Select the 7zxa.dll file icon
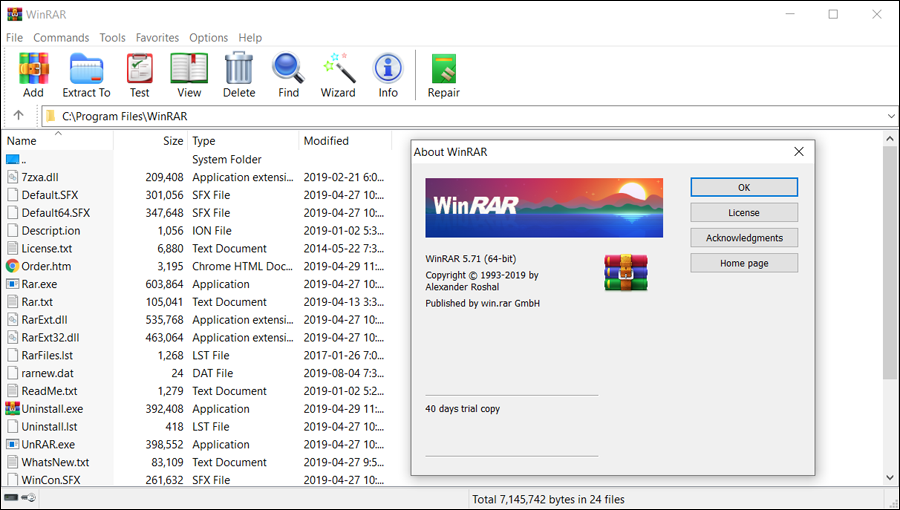Viewport: 900px width, 510px height. (13, 177)
